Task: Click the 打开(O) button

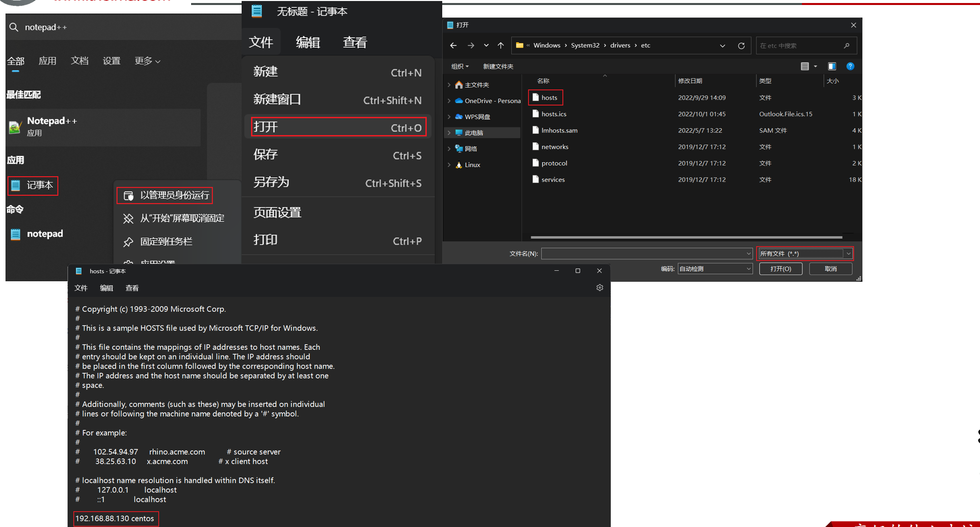Action: (780, 269)
